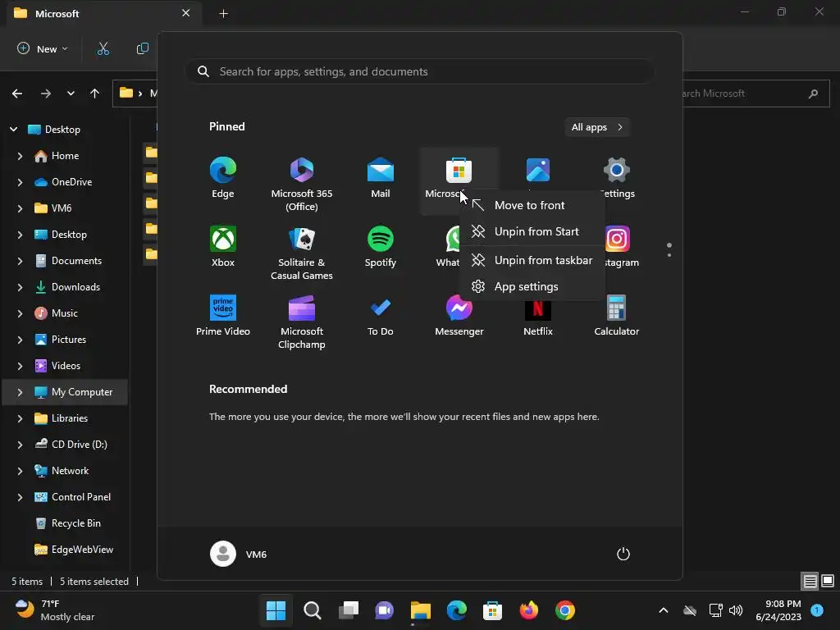Open the clock showing 9:08 PM

(x=778, y=610)
